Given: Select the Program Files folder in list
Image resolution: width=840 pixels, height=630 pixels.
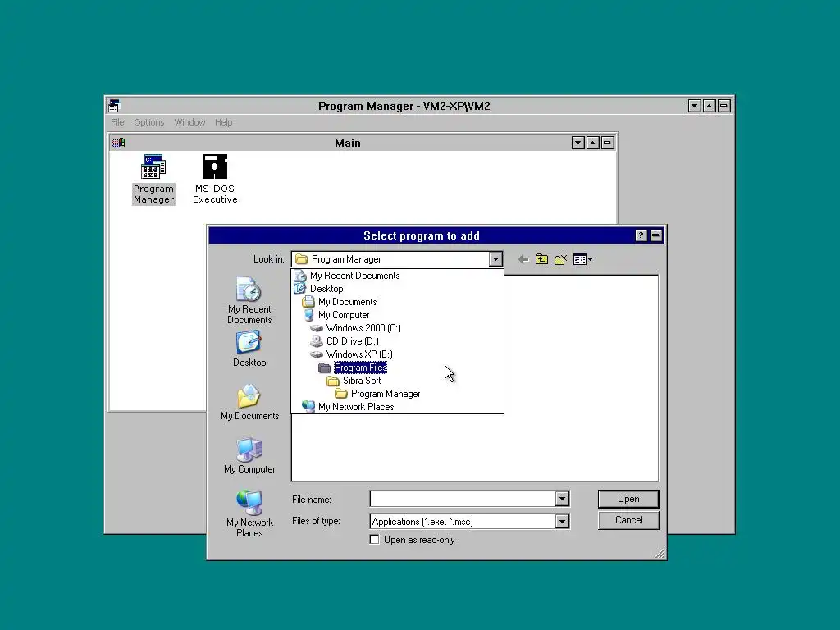Looking at the screenshot, I should pyautogui.click(x=398, y=367).
